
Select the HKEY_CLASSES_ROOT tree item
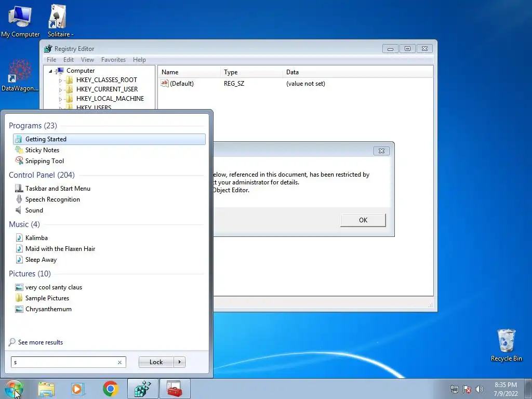pyautogui.click(x=106, y=80)
